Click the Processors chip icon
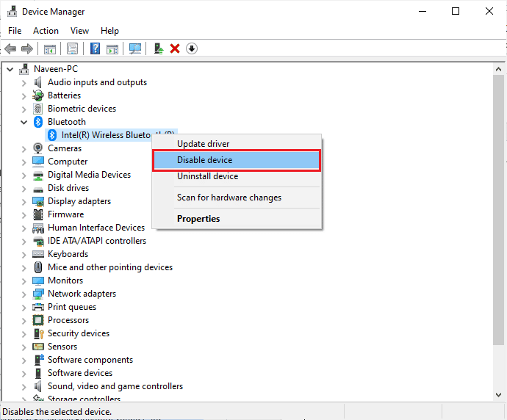The image size is (507, 420). pyautogui.click(x=38, y=320)
